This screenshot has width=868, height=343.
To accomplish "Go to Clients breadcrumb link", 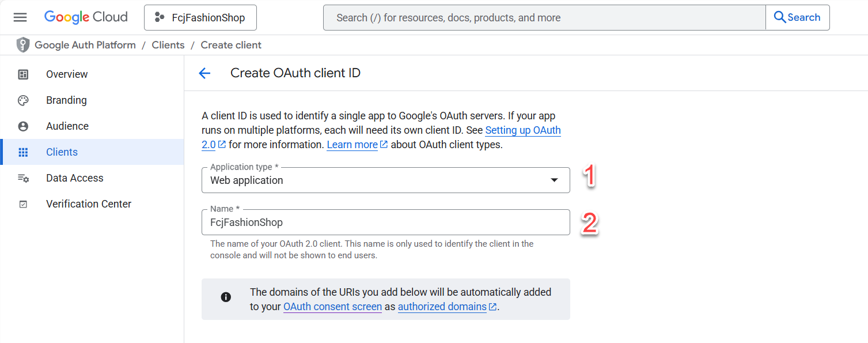I will (x=168, y=45).
